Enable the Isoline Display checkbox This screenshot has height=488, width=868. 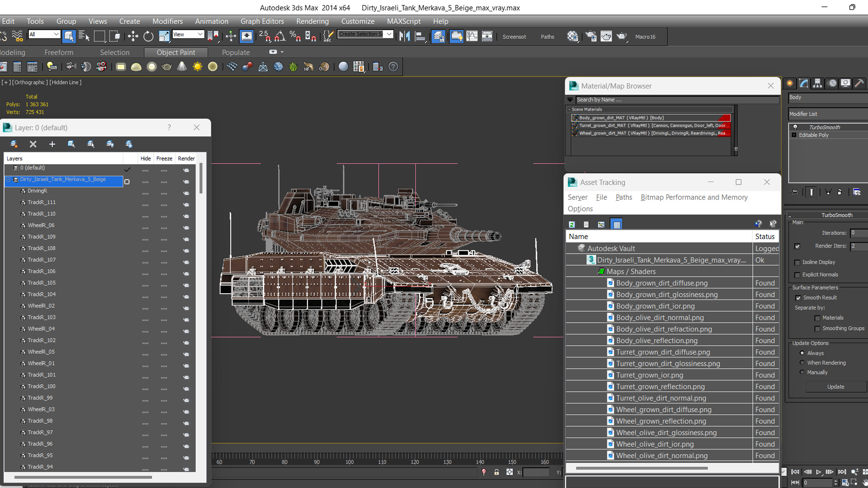pos(797,263)
